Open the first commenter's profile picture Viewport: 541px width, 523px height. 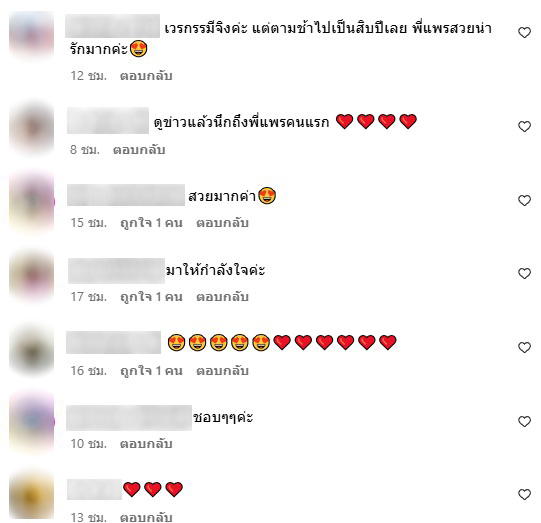point(31,34)
